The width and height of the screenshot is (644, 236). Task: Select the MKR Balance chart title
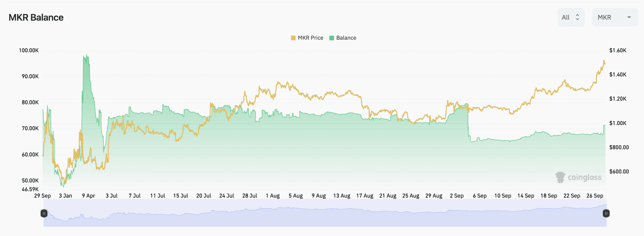(x=35, y=17)
